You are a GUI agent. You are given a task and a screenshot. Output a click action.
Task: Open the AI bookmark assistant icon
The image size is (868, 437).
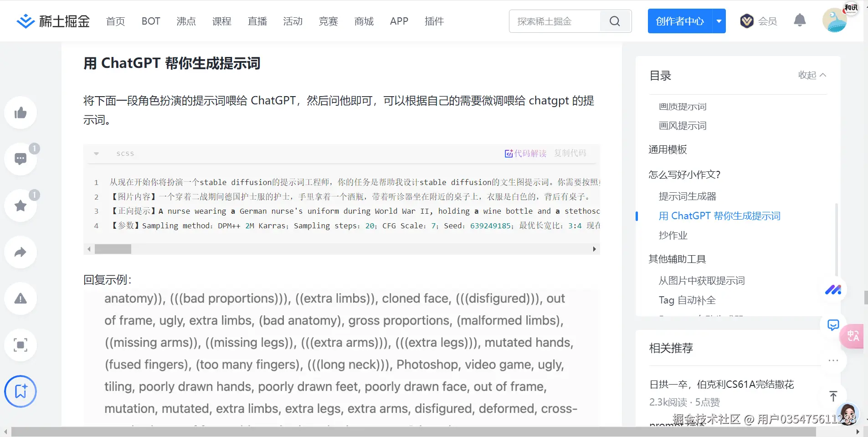[21, 391]
